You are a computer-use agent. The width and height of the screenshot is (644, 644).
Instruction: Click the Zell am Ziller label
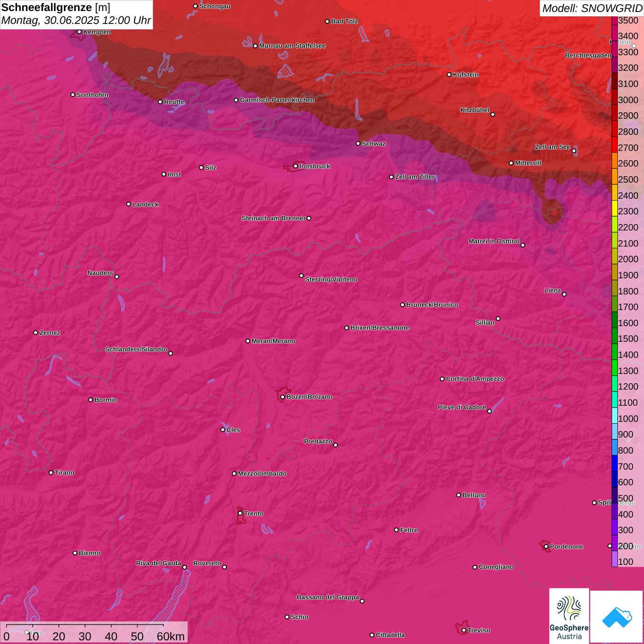pos(415,177)
